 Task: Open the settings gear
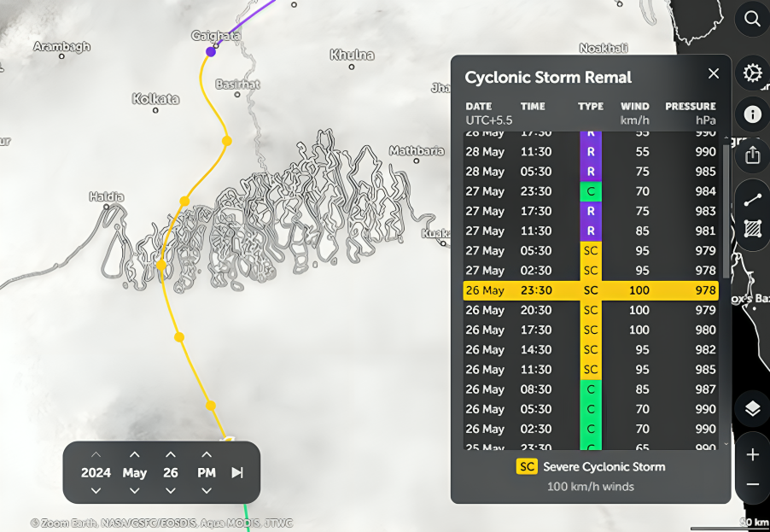(x=752, y=73)
